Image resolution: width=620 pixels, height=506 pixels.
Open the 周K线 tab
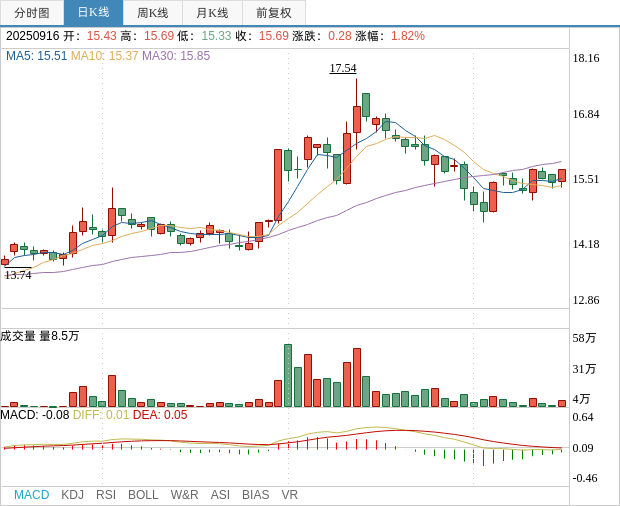pos(153,13)
